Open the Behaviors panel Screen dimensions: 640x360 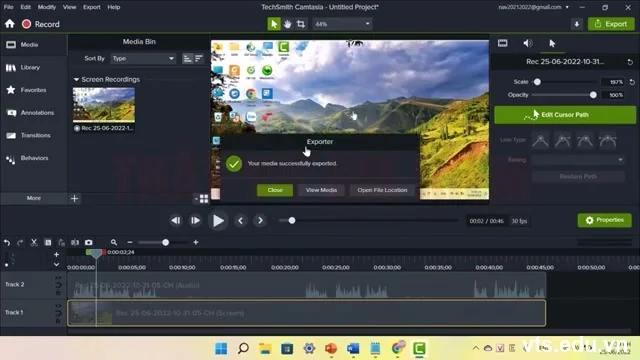28,158
